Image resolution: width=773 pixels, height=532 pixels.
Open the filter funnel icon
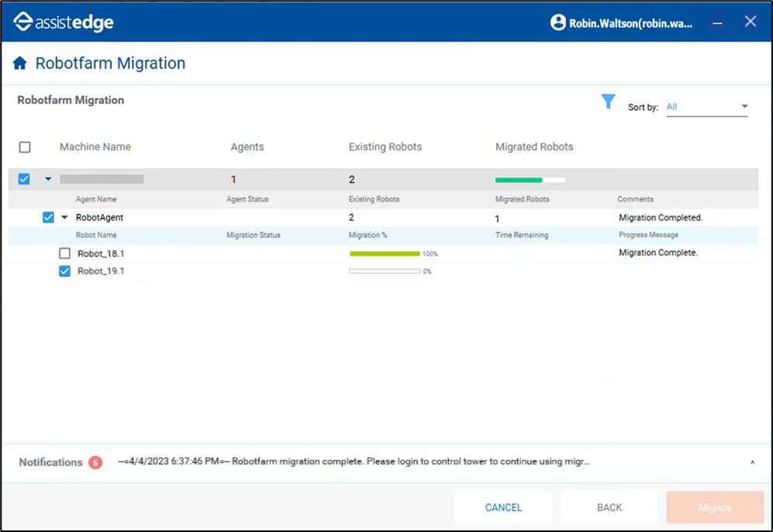[x=609, y=102]
